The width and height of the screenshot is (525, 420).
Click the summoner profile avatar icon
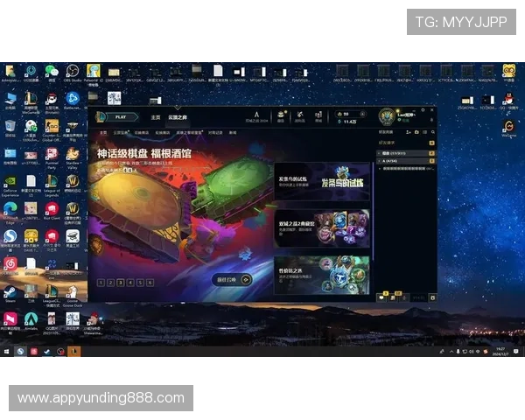(x=388, y=116)
